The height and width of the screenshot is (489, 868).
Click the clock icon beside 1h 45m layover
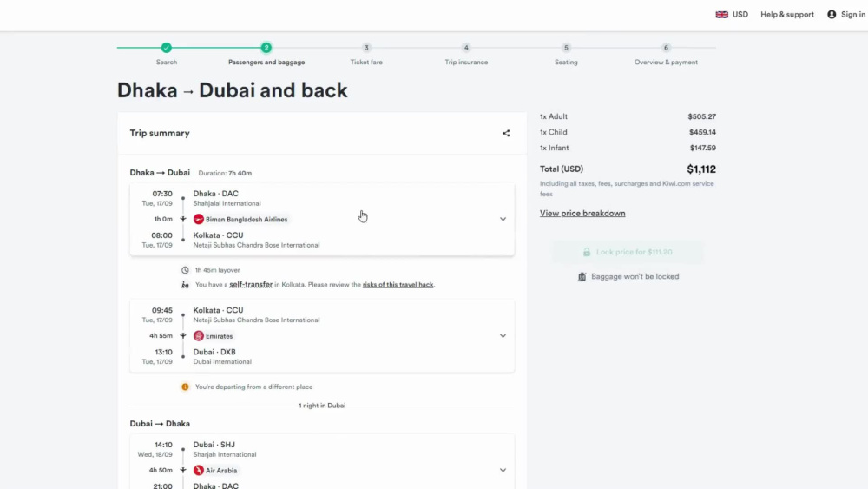click(185, 270)
